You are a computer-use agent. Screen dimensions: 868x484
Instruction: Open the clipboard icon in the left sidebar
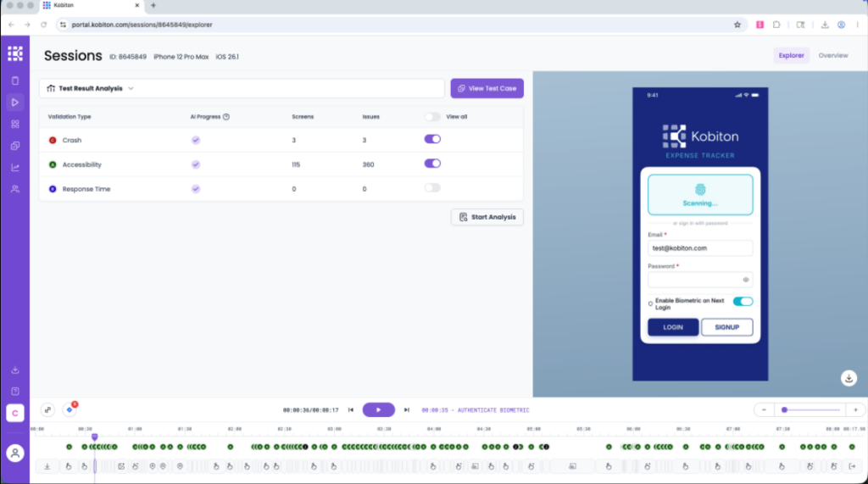point(15,81)
